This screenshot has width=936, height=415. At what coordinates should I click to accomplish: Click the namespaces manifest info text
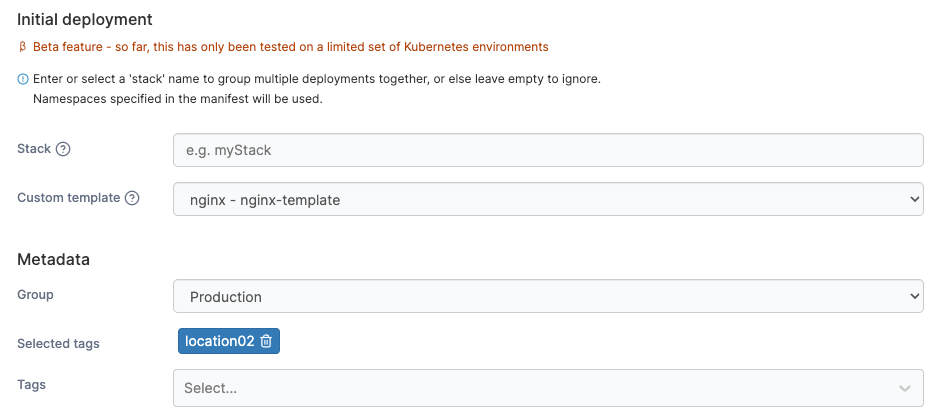(178, 99)
